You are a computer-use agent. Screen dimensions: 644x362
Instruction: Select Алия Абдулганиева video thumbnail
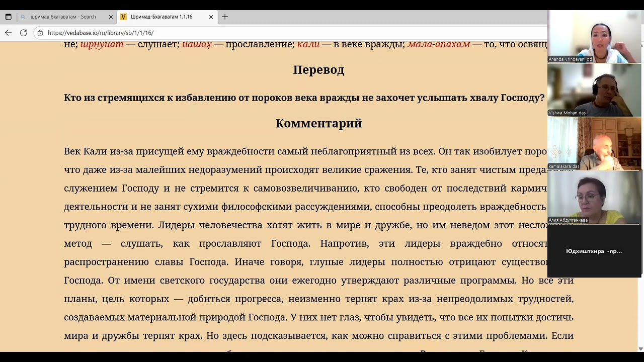(594, 197)
